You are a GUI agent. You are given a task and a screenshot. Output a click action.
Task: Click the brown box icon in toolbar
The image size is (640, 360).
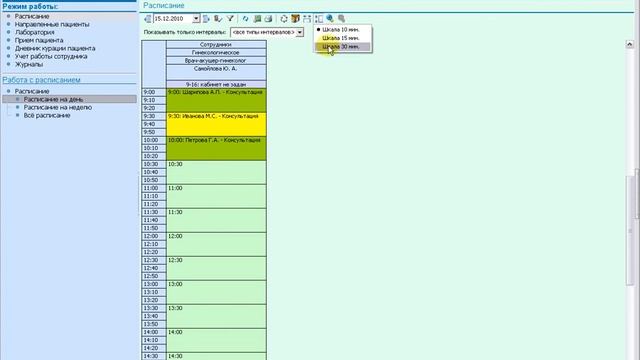[295, 19]
